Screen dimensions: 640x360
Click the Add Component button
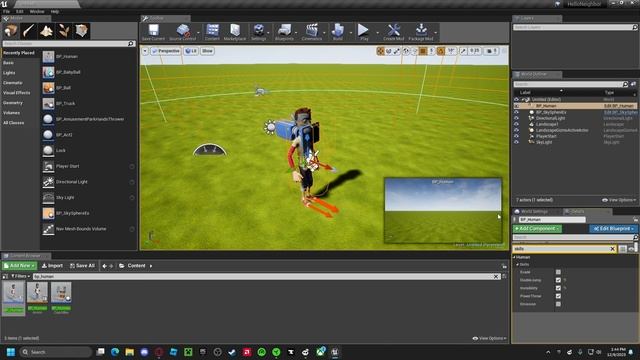[x=537, y=229]
